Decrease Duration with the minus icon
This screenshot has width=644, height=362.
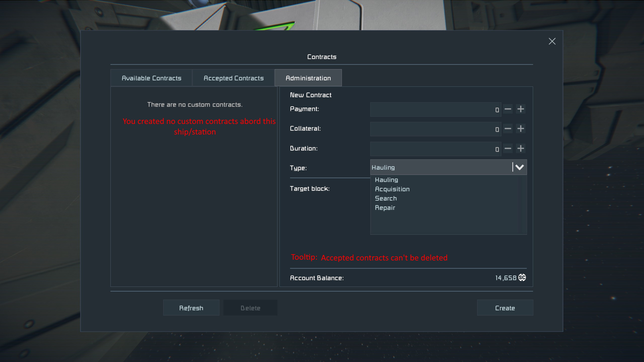click(x=508, y=149)
